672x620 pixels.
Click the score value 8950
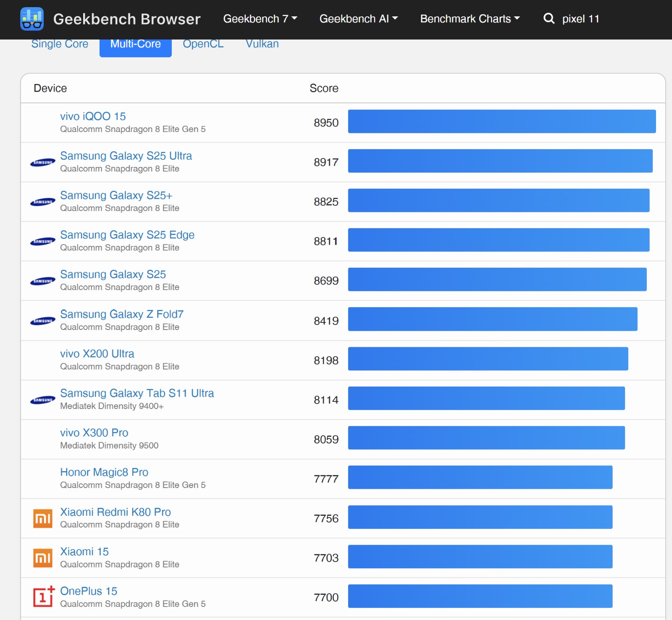coord(326,123)
